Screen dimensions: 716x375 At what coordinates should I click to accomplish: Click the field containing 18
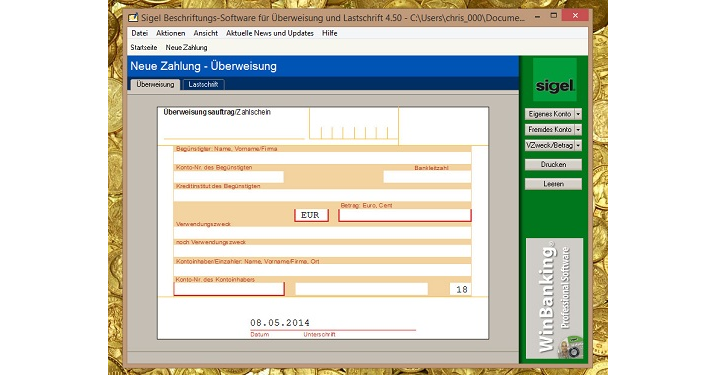(460, 289)
